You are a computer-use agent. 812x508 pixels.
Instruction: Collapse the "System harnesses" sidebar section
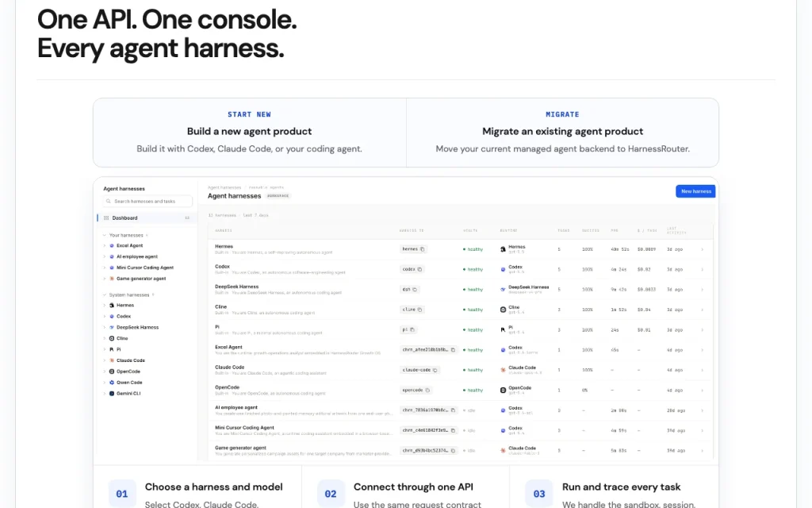coord(105,295)
